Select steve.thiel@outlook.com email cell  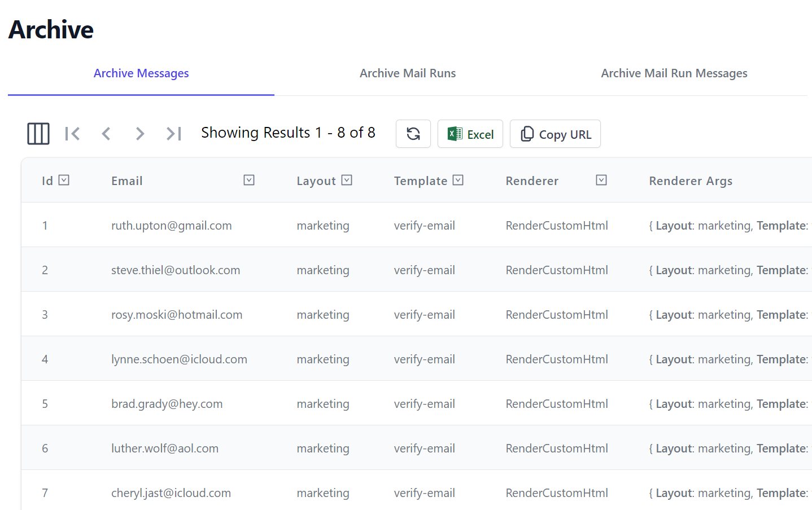pyautogui.click(x=176, y=270)
